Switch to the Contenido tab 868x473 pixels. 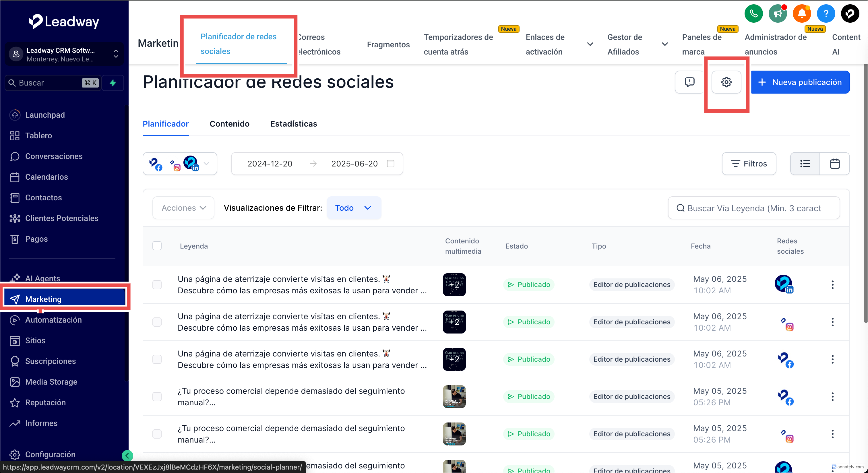tap(229, 124)
